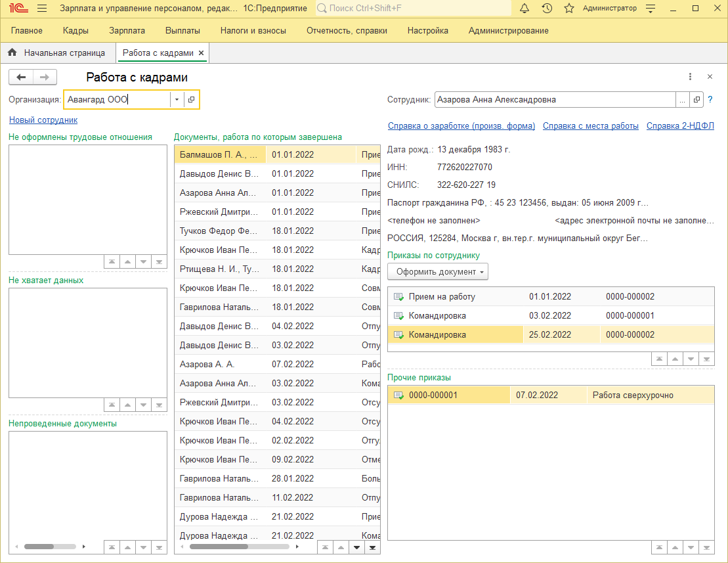Open the main hamburger menu
The width and height of the screenshot is (728, 563).
coord(42,9)
